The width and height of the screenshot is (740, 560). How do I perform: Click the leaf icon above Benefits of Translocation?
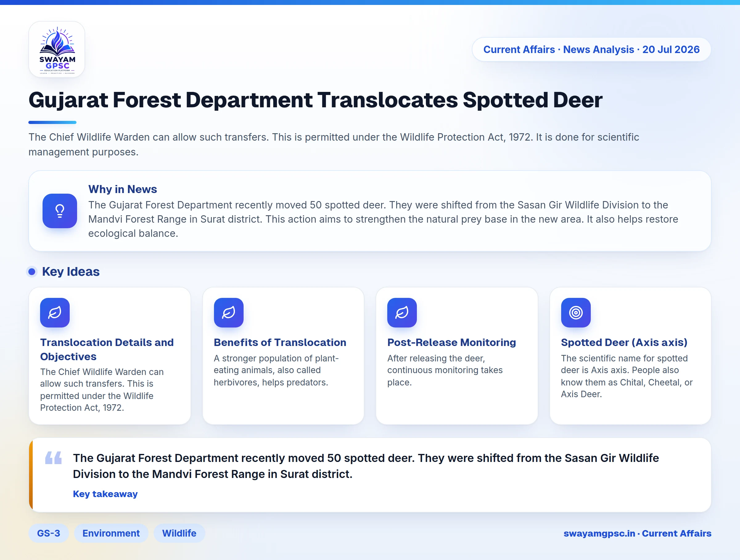tap(228, 312)
